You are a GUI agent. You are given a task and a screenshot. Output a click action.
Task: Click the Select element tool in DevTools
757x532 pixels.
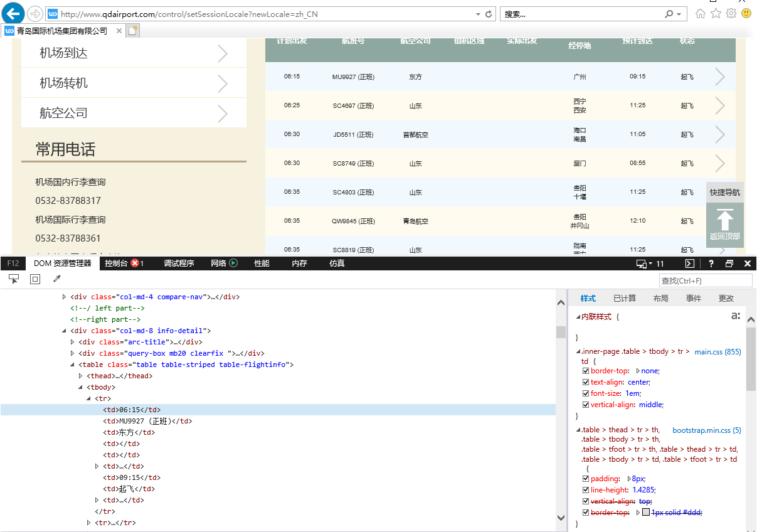[x=14, y=279]
